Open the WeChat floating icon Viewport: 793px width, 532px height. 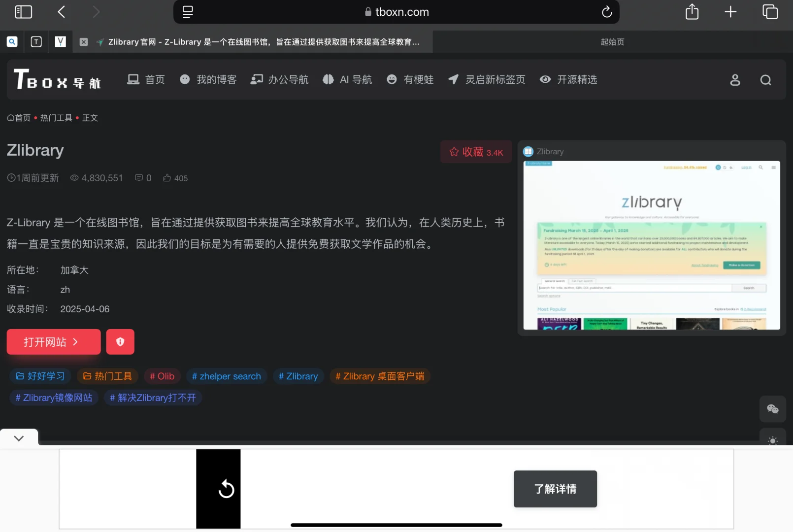(772, 409)
